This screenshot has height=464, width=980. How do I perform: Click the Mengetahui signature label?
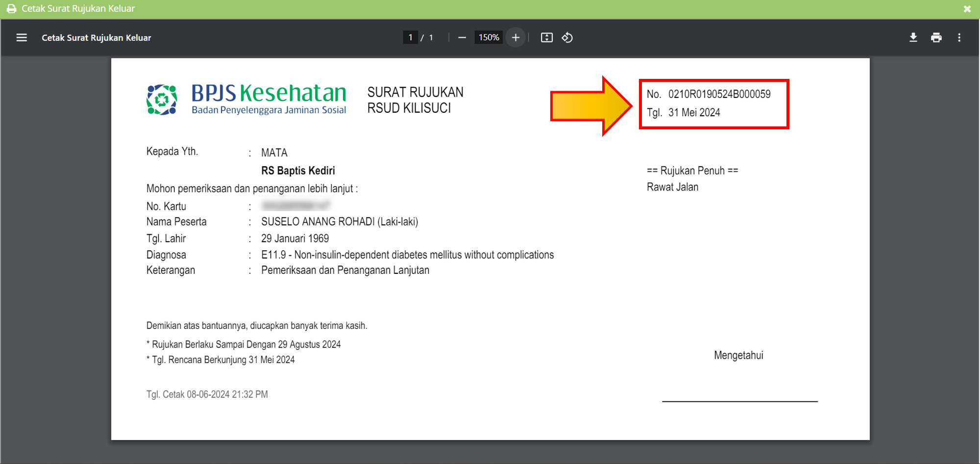[738, 355]
